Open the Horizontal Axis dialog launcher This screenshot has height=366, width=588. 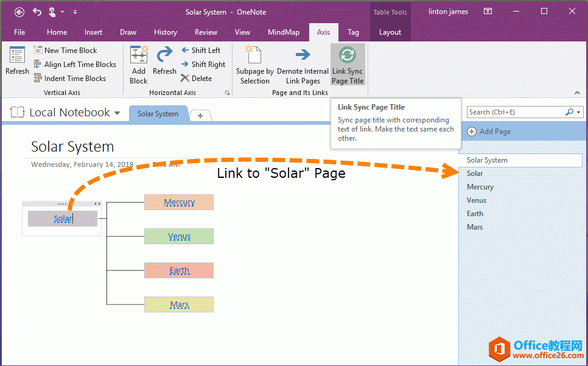227,91
